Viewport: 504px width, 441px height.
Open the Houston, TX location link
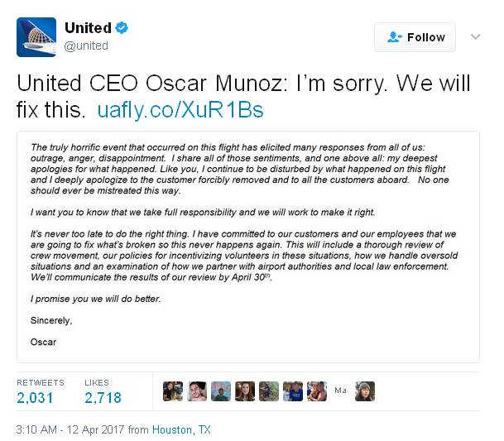click(181, 429)
